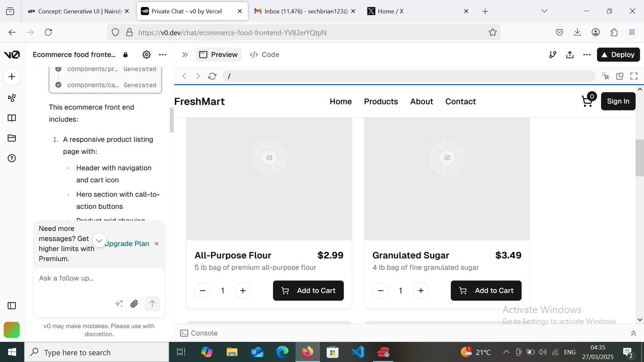Screen dimensions: 644x362
Task: Open the ALX Concept Generative UI tab
Action: (x=78, y=11)
